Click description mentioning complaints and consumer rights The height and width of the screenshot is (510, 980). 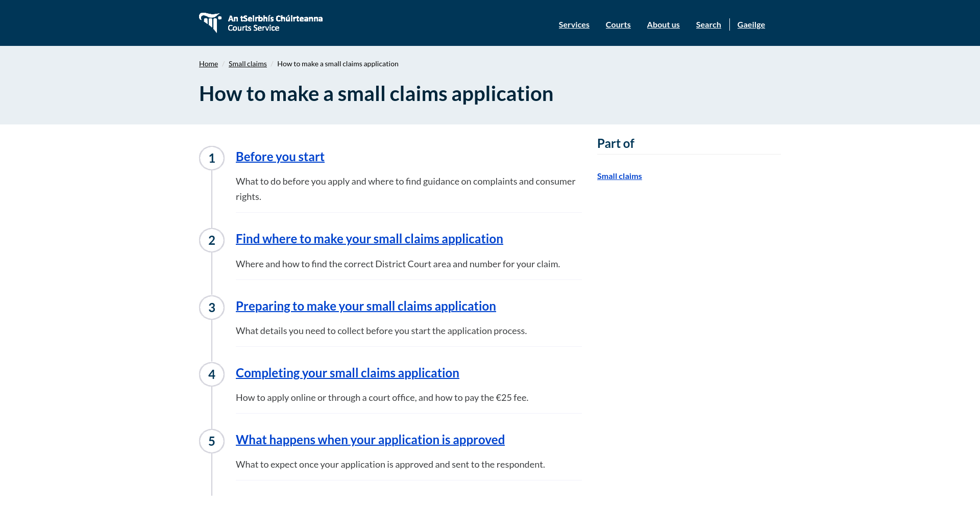coord(406,189)
